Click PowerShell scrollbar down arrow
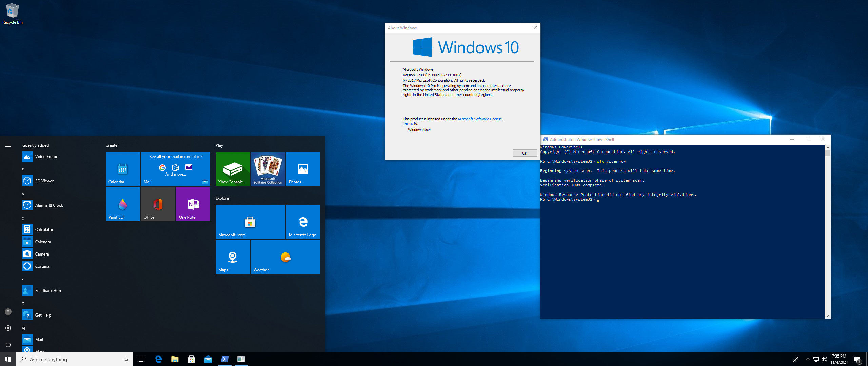The image size is (868, 366). point(828,316)
